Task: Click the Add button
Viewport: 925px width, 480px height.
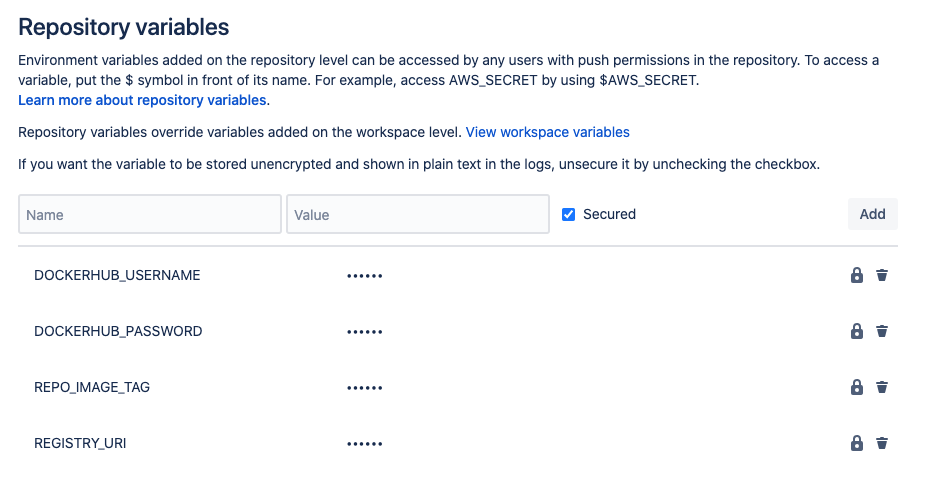Action: pyautogui.click(x=872, y=214)
